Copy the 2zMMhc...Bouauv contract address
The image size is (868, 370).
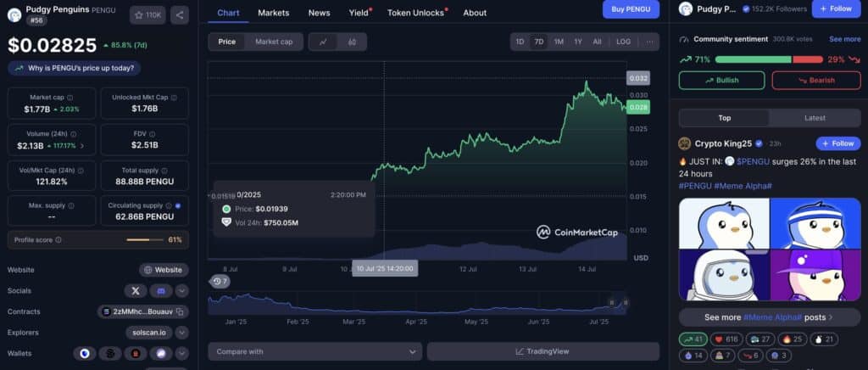click(x=180, y=311)
